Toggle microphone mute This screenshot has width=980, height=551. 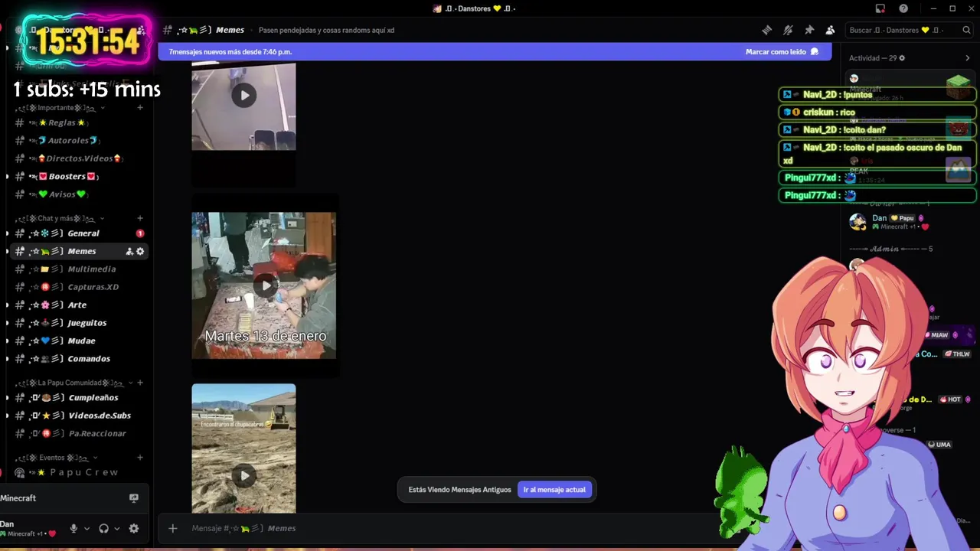[73, 528]
